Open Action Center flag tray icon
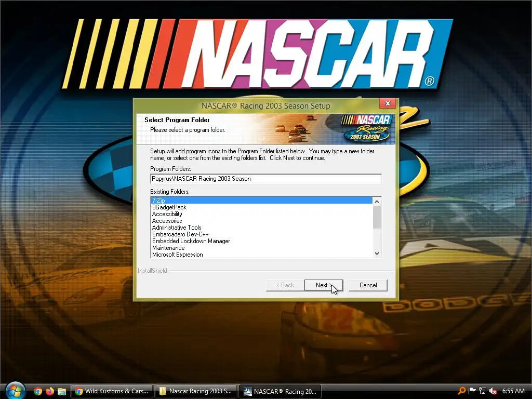Image resolution: width=532 pixels, height=399 pixels. click(472, 391)
